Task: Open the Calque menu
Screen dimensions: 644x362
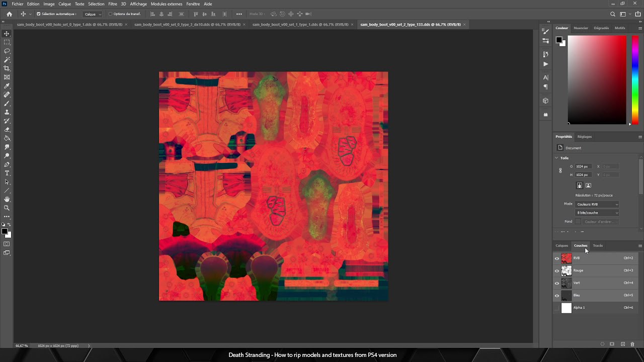Action: tap(64, 4)
